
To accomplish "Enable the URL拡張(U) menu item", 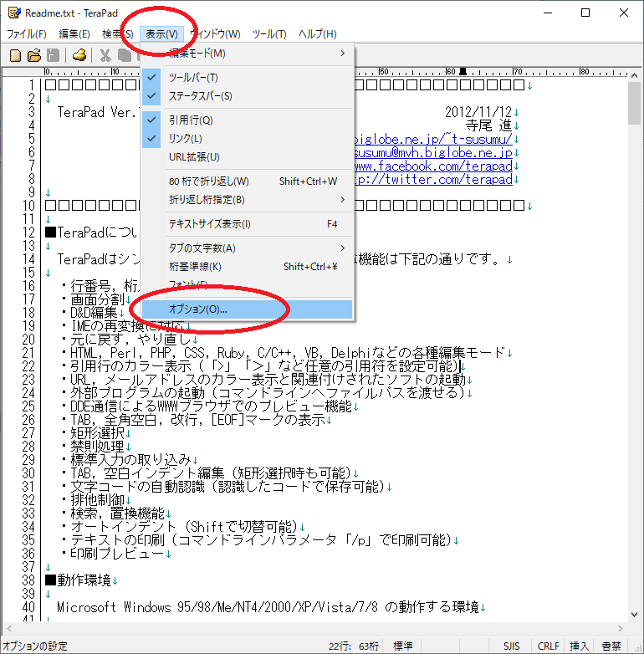I will 248,157.
